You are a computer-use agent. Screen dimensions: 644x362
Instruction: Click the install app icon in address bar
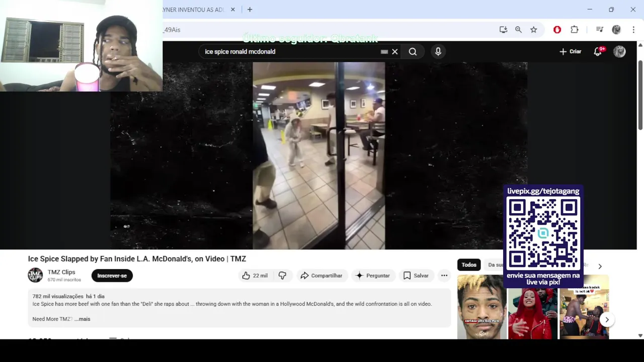tap(503, 30)
